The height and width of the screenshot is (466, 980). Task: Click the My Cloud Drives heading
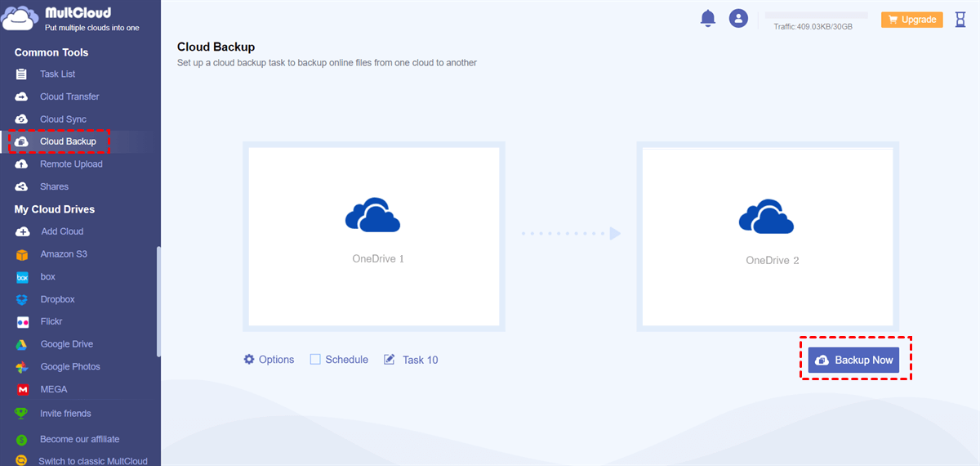(x=55, y=209)
